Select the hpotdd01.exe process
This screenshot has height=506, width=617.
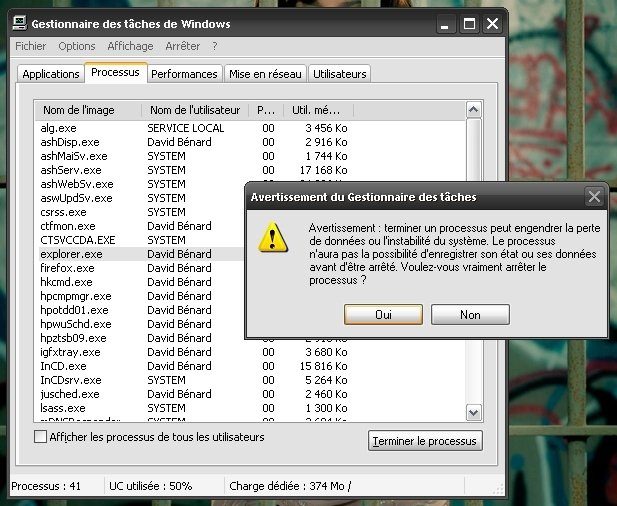tap(74, 310)
